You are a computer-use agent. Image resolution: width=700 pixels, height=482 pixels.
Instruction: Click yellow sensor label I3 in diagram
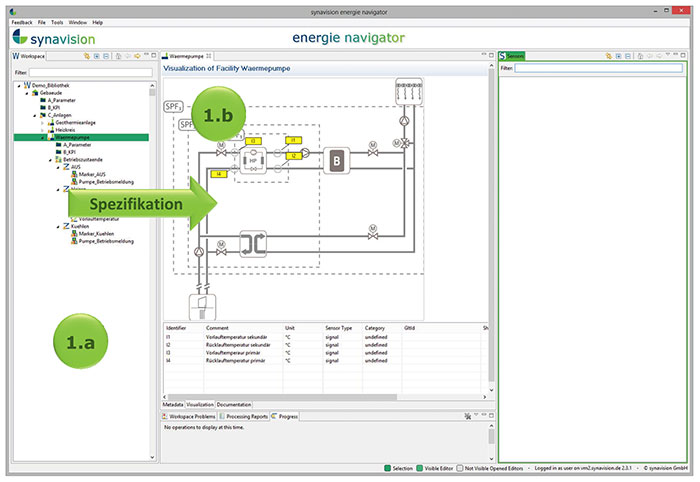tap(253, 141)
